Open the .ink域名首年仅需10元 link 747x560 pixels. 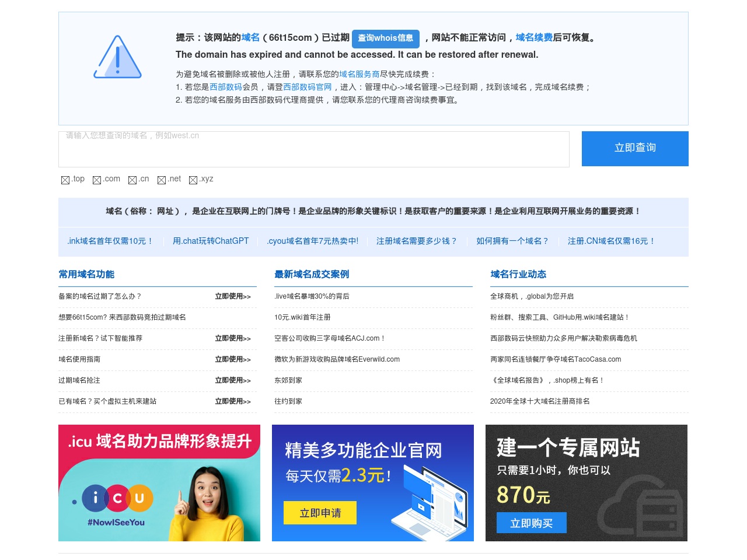[110, 241]
